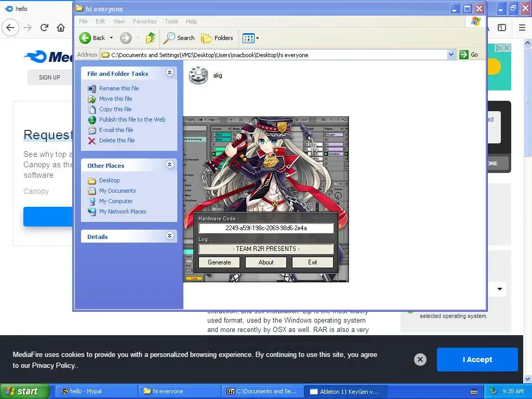Open the hamburger menu in Mypal browser
This screenshot has width=532, height=399.
point(522,28)
